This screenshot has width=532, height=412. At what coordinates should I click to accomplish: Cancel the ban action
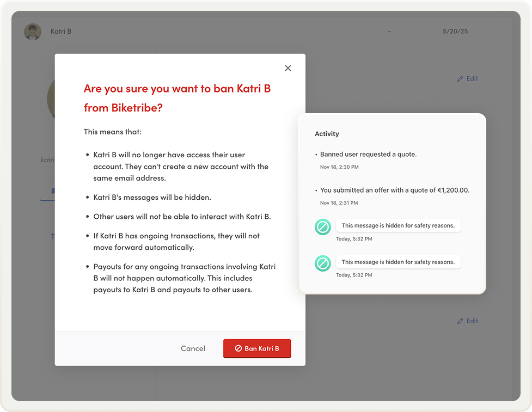[x=193, y=348]
